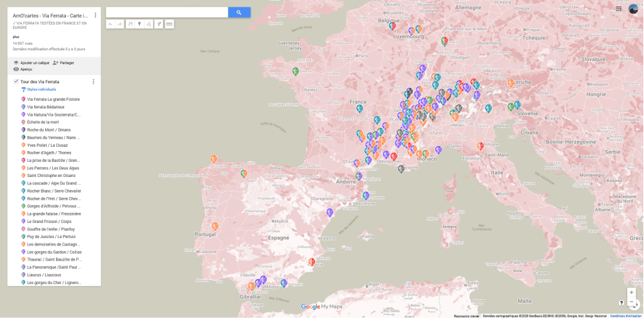Open the help question mark button
Viewport: 644px width, 318px height.
pyautogui.click(x=621, y=303)
